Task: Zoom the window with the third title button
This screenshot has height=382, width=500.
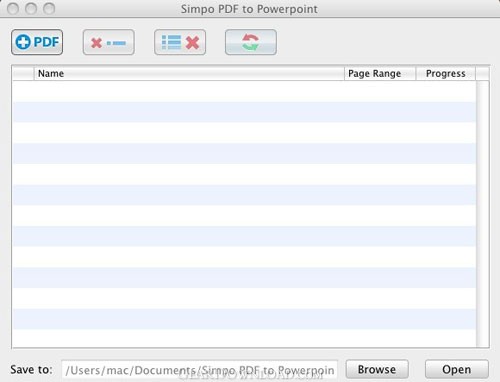Action: pyautogui.click(x=49, y=8)
